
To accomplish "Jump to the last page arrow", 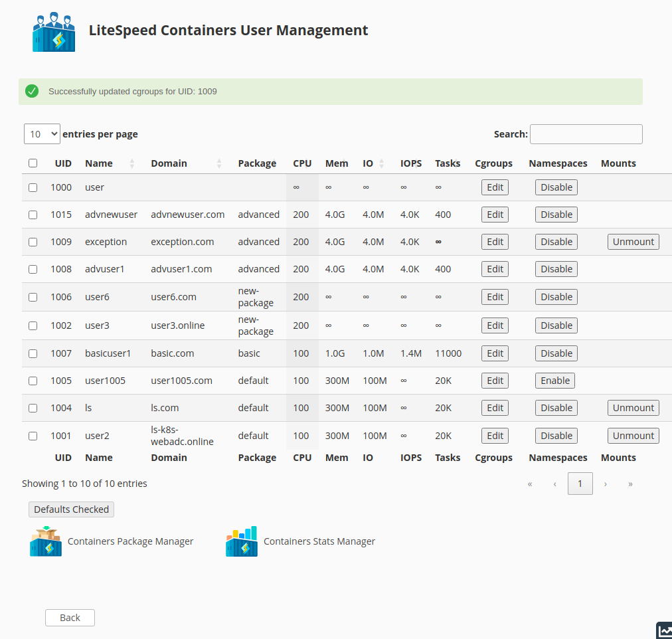I will coord(630,484).
